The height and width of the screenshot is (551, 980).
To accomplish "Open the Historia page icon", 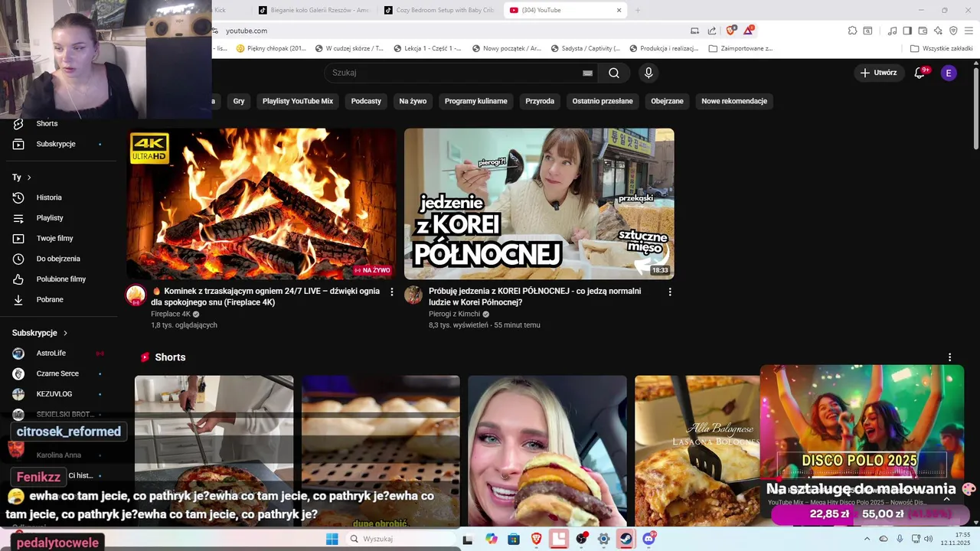I will 18,197.
